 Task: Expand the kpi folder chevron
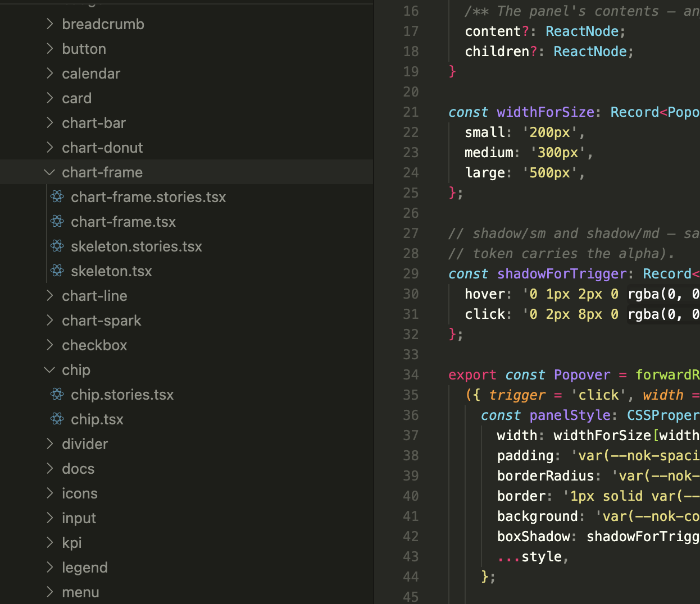(49, 542)
